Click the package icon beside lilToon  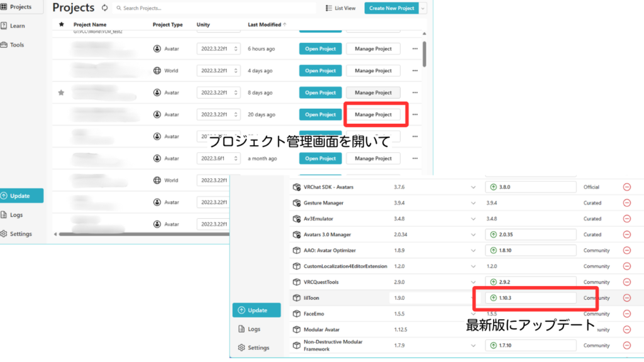click(297, 298)
